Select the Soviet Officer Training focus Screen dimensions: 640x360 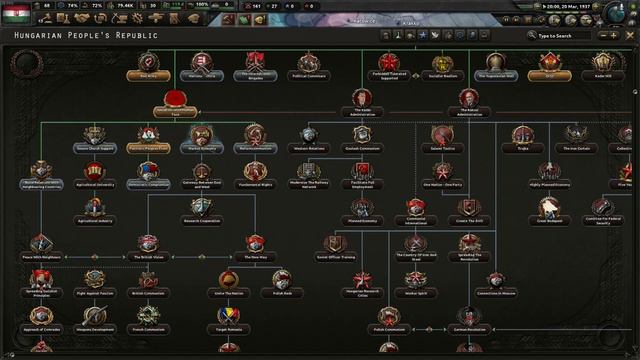click(x=336, y=248)
